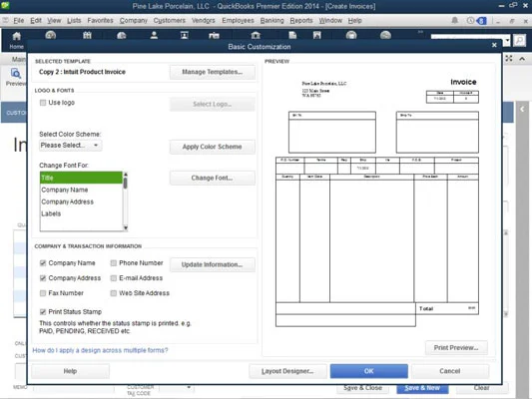Open the Window menu
The width and height of the screenshot is (532, 399).
click(x=330, y=21)
